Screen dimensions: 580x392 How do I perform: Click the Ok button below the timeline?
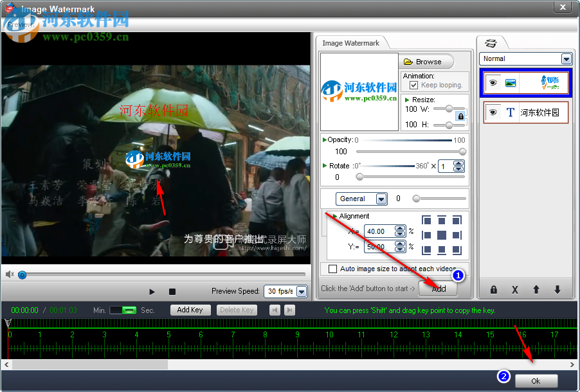536,380
